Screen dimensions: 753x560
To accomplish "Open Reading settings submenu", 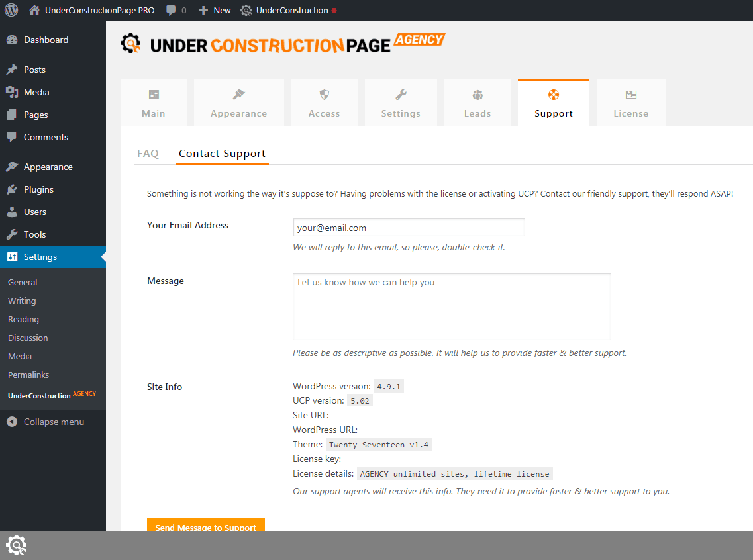I will point(23,319).
